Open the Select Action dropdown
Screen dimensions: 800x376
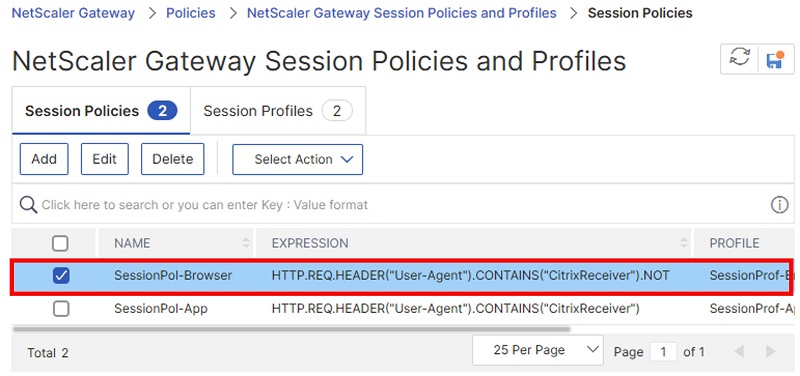[297, 159]
